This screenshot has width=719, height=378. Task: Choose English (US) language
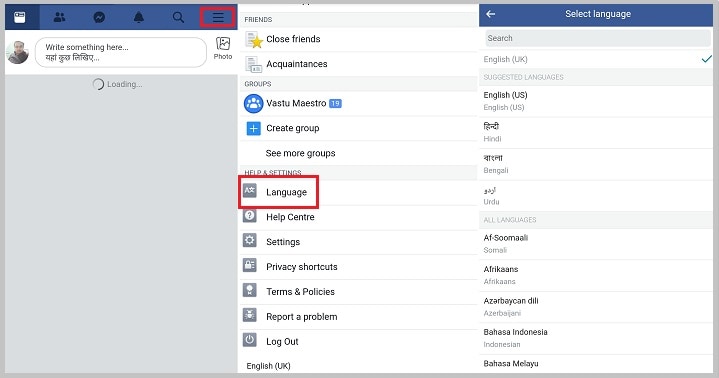[596, 101]
